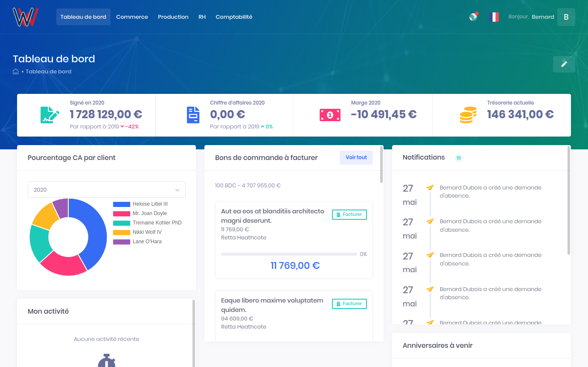This screenshot has height=367, width=588.
Task: Click Facturer on the Eaque libero order
Action: (349, 304)
